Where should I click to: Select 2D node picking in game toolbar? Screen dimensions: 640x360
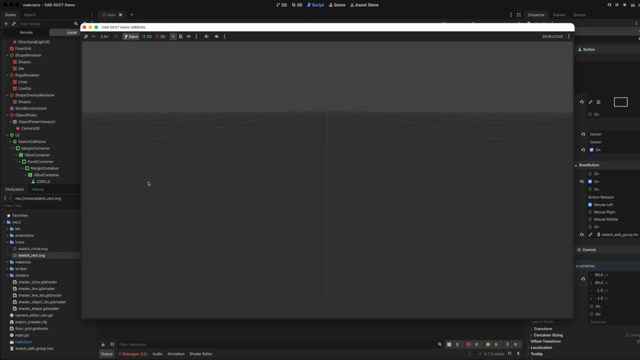147,37
